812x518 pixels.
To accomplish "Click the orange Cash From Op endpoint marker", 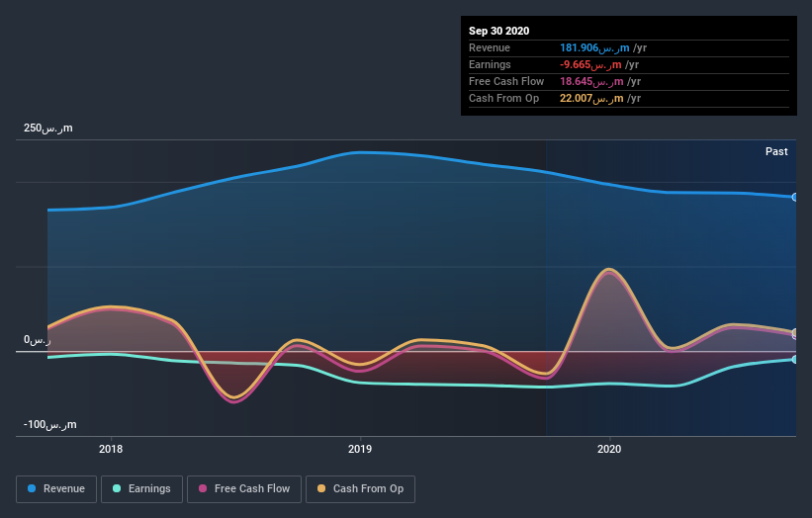I will [x=795, y=332].
